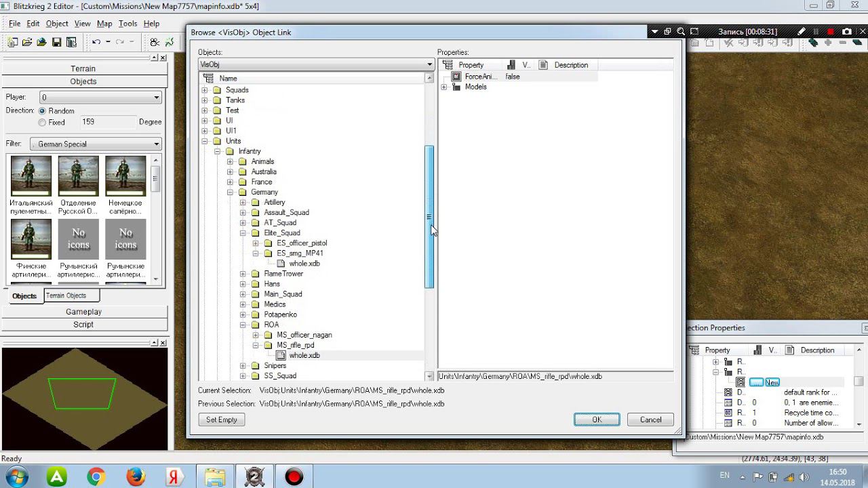Open the View menu
The width and height of the screenshot is (868, 488).
click(x=83, y=24)
